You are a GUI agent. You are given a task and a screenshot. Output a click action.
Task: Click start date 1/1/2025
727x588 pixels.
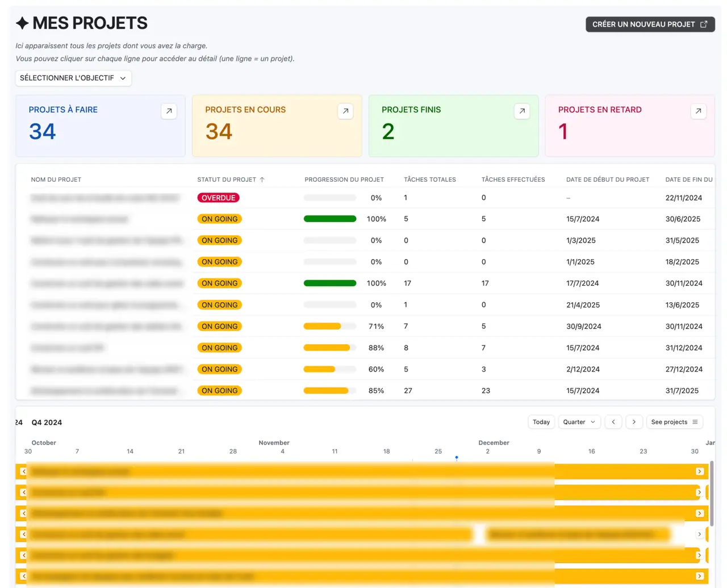580,262
